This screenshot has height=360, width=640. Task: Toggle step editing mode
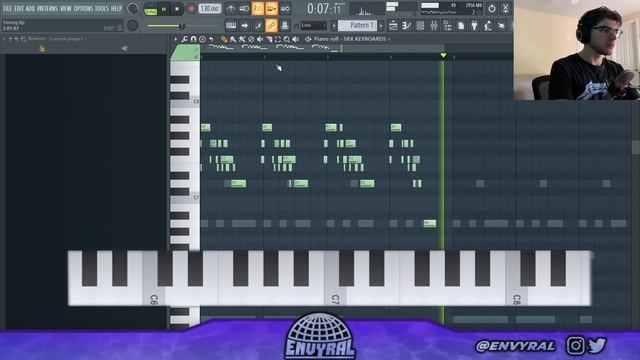pos(258,25)
